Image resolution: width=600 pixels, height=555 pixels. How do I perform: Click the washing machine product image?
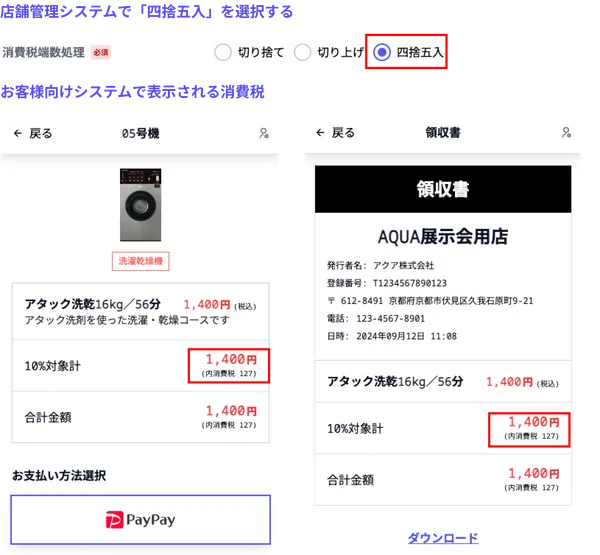point(140,204)
